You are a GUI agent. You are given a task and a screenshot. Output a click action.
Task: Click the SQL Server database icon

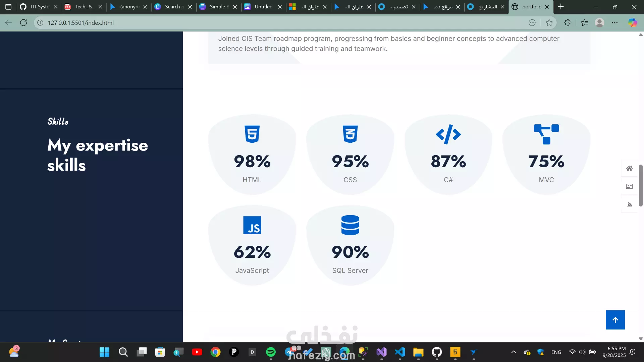350,225
